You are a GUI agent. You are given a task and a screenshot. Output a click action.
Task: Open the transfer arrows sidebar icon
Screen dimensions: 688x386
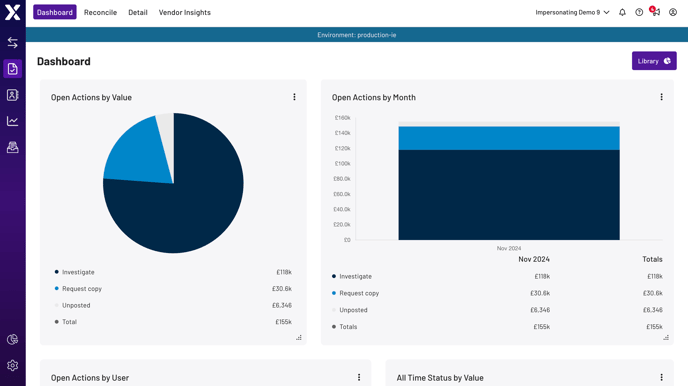pyautogui.click(x=12, y=43)
